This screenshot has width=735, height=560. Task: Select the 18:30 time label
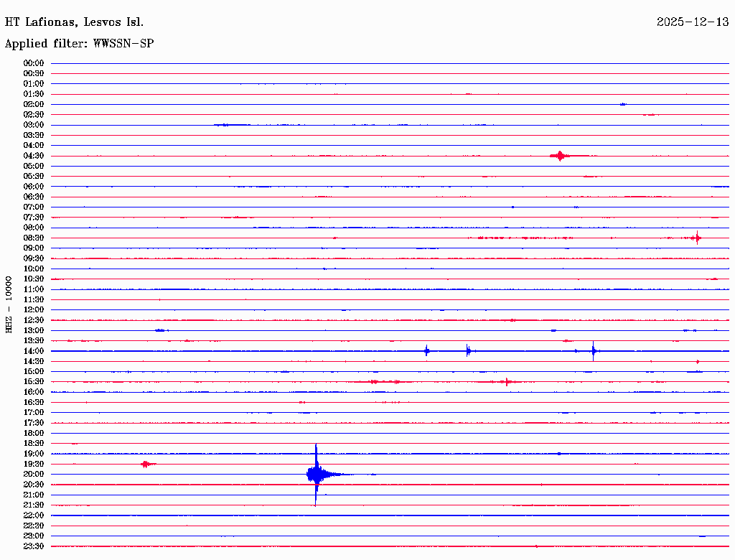coord(34,444)
